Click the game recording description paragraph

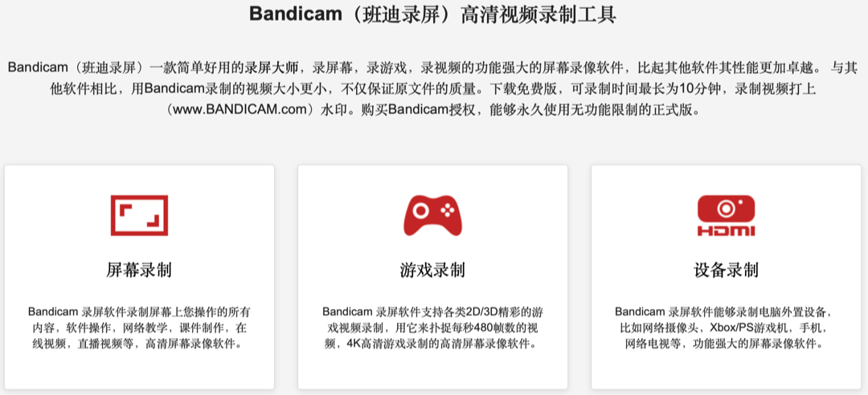[x=432, y=327]
